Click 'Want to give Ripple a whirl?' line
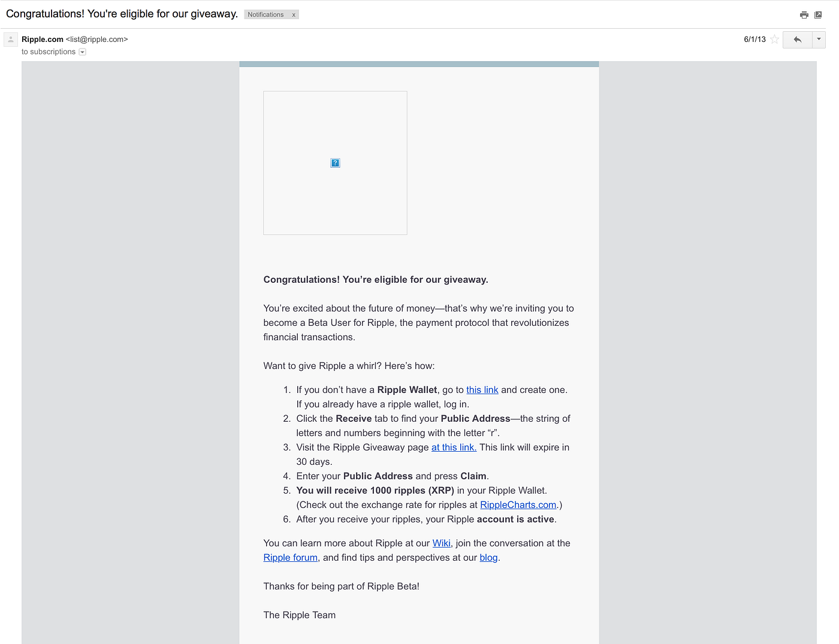The width and height of the screenshot is (839, 644). coord(349,366)
